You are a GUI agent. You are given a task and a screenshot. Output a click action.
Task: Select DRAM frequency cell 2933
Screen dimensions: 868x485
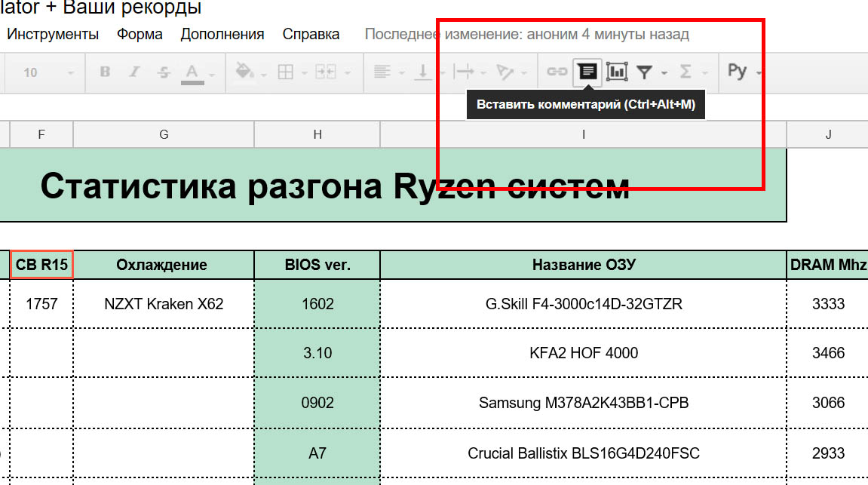[827, 453]
